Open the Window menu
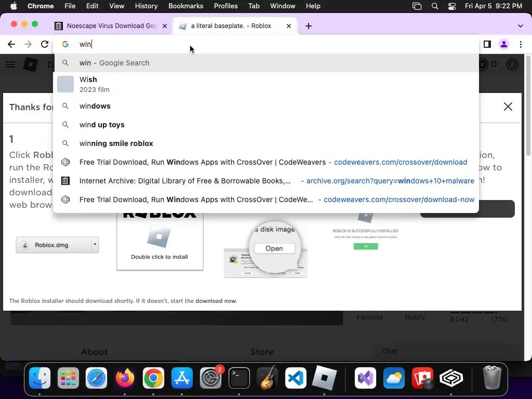The image size is (532, 399). point(283,6)
